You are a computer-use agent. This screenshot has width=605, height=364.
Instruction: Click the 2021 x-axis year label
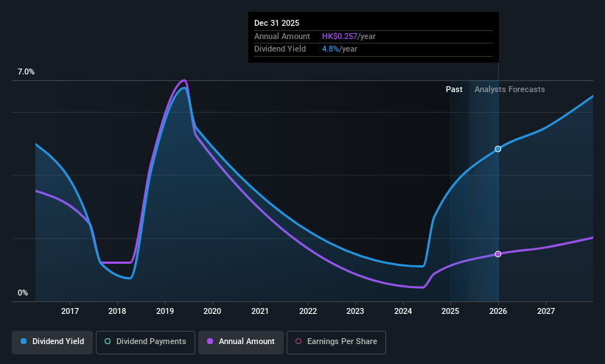pos(259,311)
